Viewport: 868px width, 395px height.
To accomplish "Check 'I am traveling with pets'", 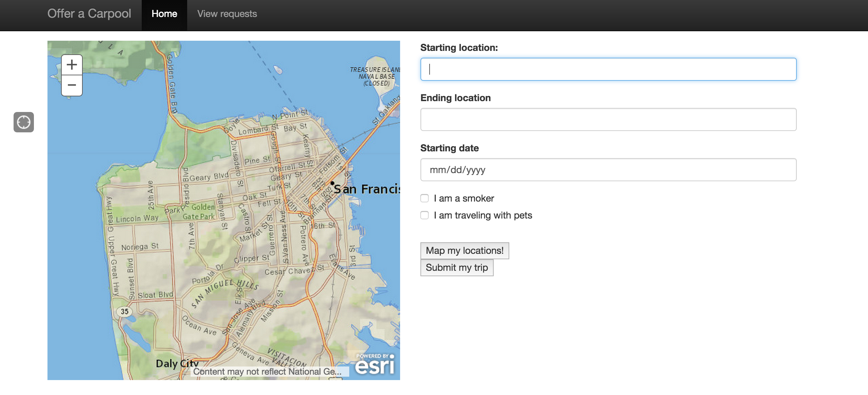I will click(x=425, y=215).
